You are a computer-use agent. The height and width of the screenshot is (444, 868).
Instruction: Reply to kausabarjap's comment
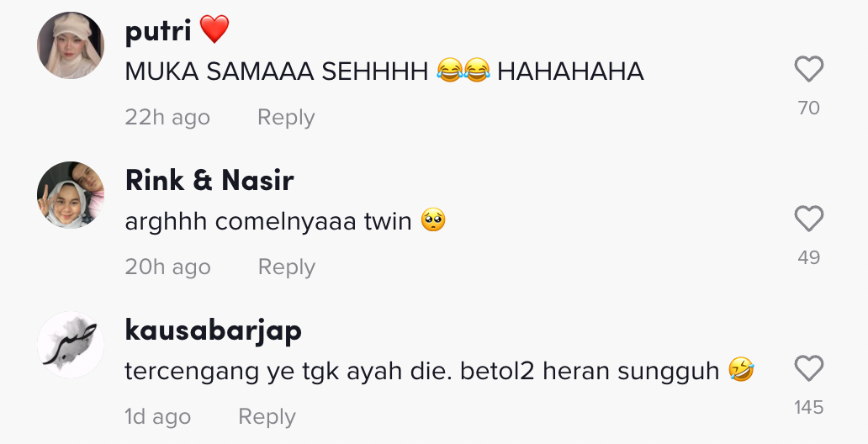pos(267,417)
